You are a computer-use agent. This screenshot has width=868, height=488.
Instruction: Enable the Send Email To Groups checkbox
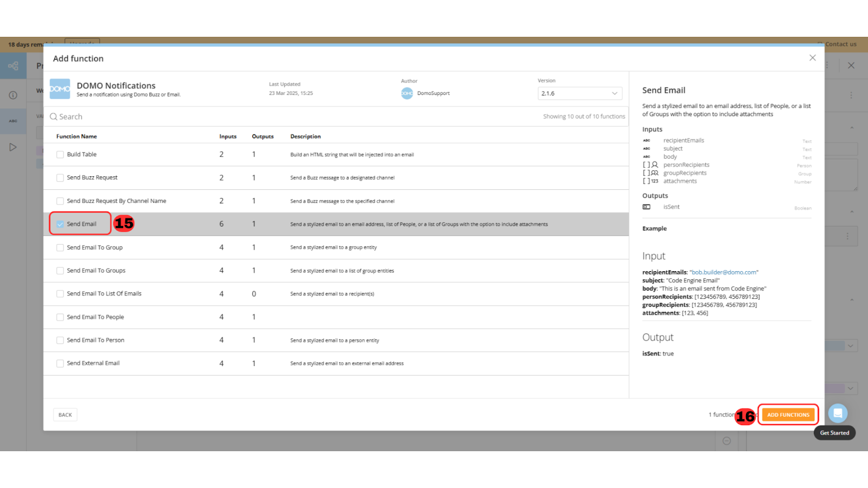(x=60, y=271)
